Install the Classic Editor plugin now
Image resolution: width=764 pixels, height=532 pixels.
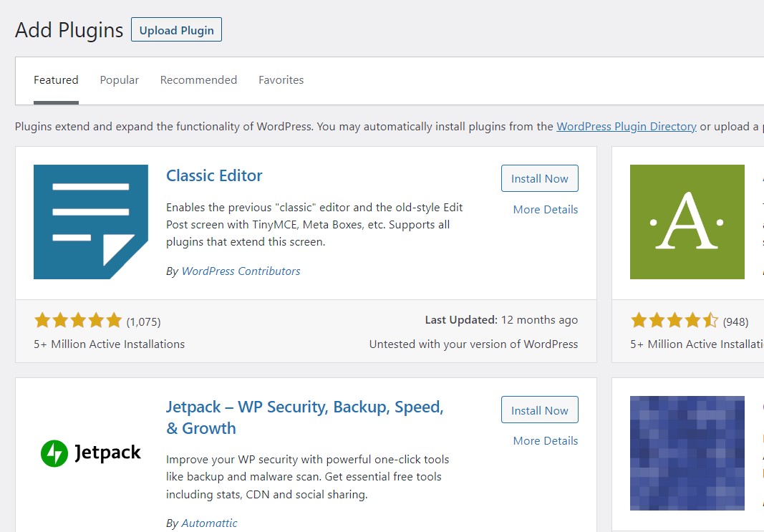pos(539,179)
